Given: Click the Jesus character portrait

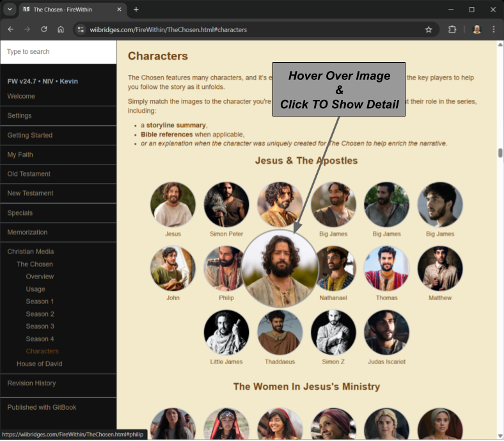Looking at the screenshot, I should (x=173, y=205).
